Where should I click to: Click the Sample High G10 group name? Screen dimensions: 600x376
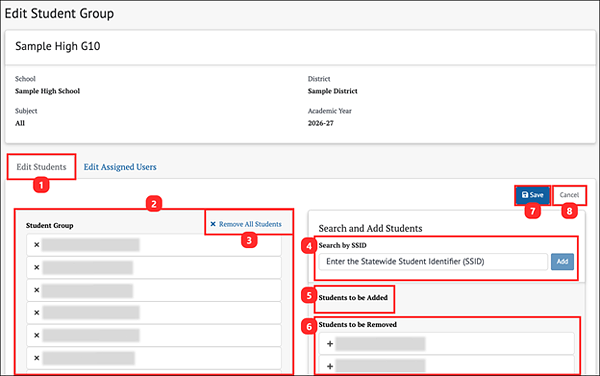[x=58, y=46]
